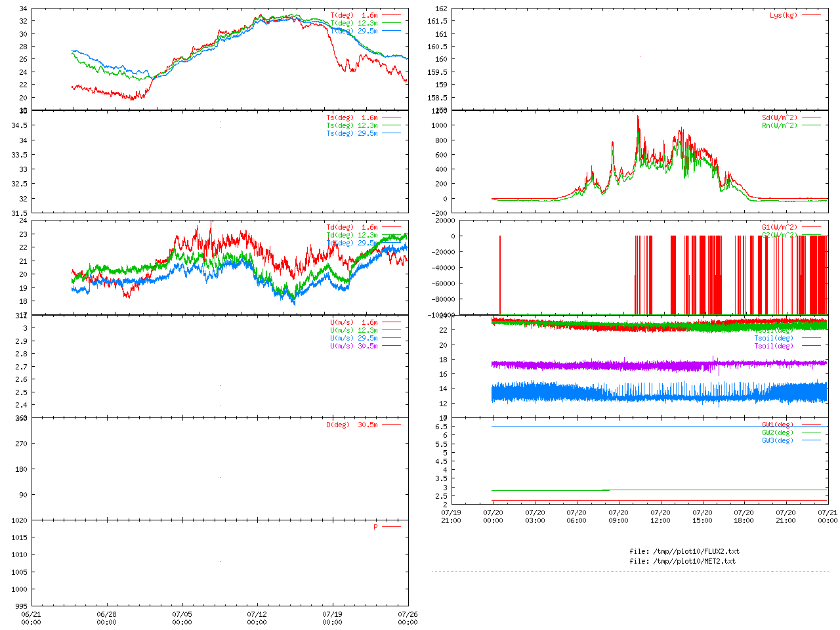Click the 'file: /tmp//plot10/FLUX2.txt' text
Image resolution: width=840 pixels, height=630 pixels.
pos(684,551)
